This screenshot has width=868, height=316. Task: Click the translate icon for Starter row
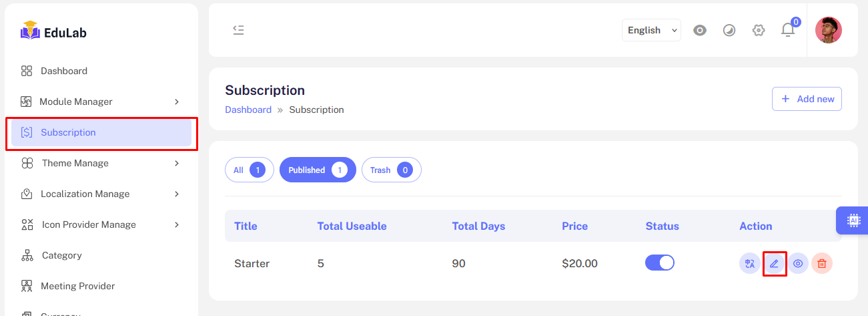point(750,263)
